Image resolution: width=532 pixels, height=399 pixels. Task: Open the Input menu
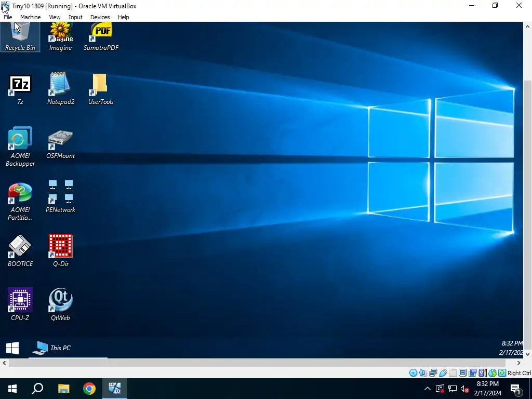[75, 17]
